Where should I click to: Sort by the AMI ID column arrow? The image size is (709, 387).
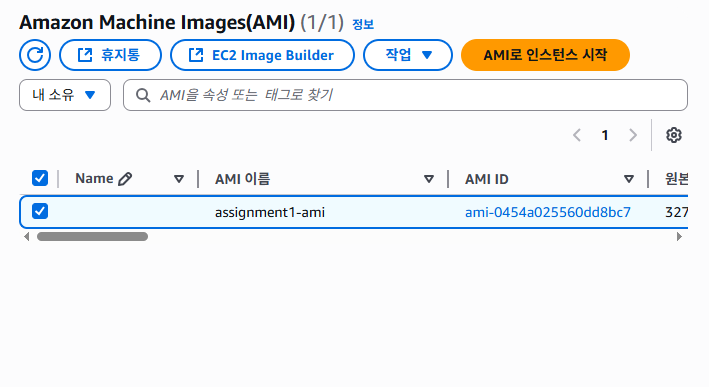point(629,179)
